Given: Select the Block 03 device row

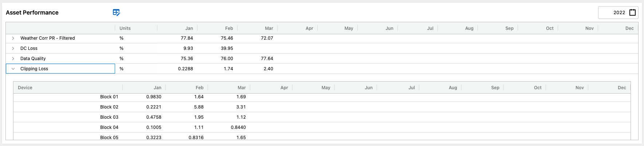Looking at the screenshot, I should click(x=109, y=117).
